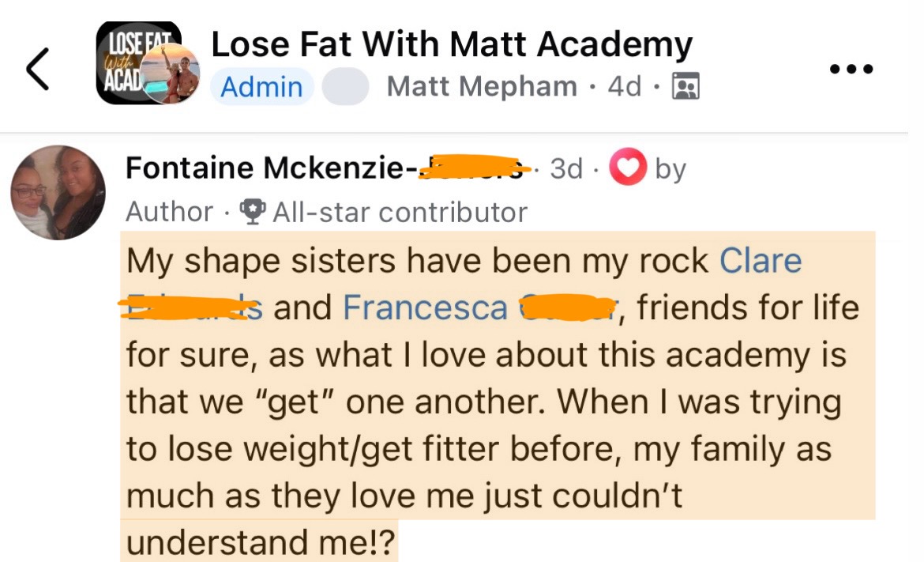This screenshot has height=562, width=924.
Task: Tap the blue Admin badge
Action: [x=261, y=87]
